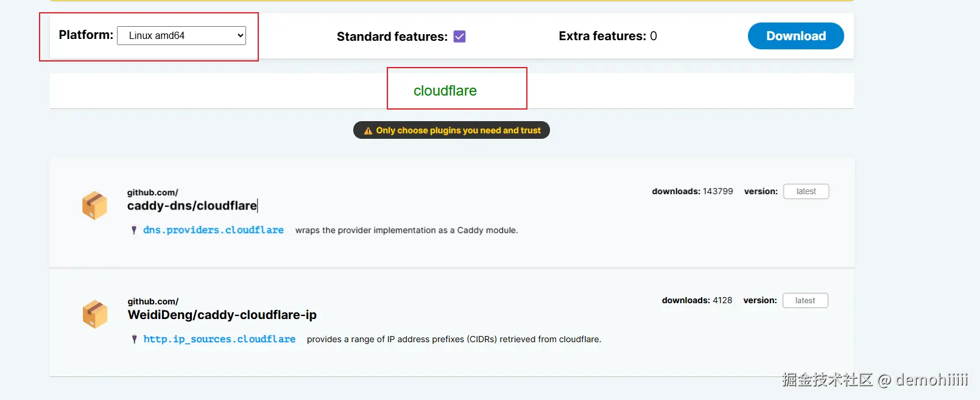Click the downloads count 143799
Screen dimensions: 980x400
718,191
